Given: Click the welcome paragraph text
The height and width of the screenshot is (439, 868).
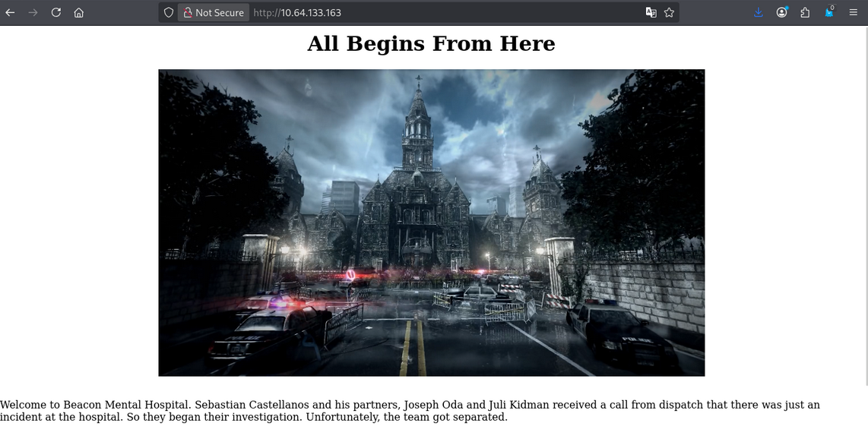Looking at the screenshot, I should pyautogui.click(x=410, y=411).
